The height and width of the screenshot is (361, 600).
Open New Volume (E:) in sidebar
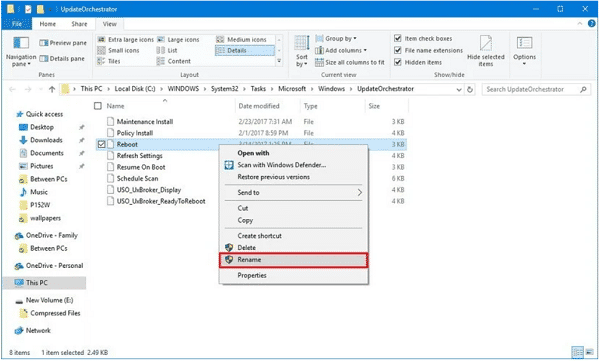(49, 301)
